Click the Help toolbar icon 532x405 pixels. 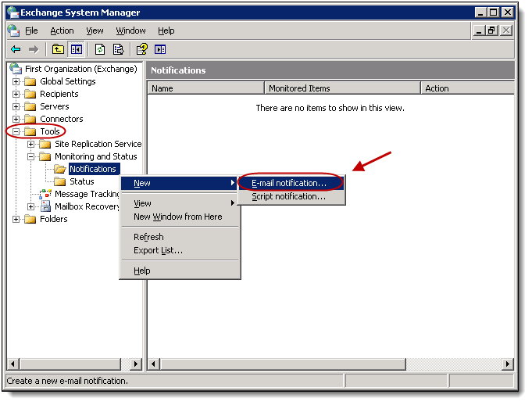[x=142, y=49]
